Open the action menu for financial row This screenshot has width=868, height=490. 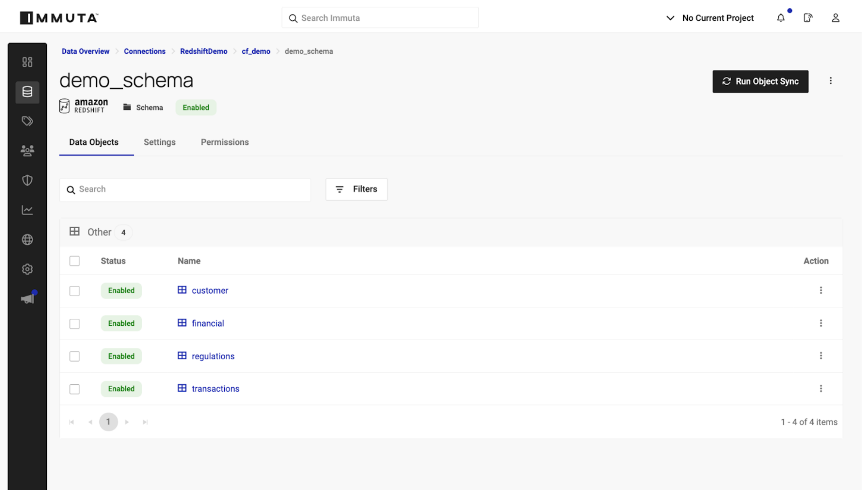point(821,323)
